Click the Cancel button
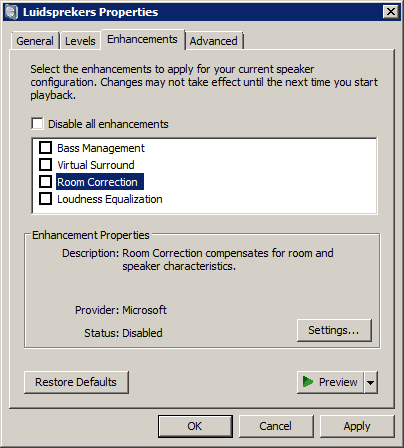404x448 pixels. coord(276,426)
